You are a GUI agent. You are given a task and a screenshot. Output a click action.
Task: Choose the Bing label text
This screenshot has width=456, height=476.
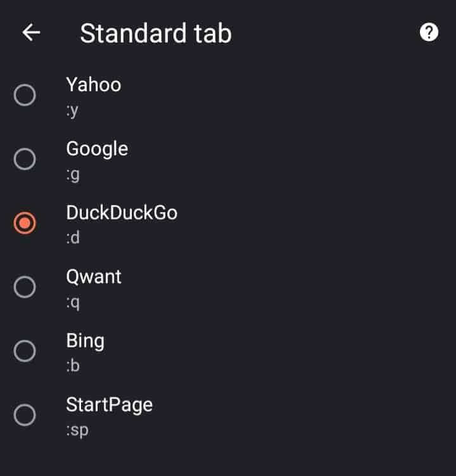tap(85, 340)
